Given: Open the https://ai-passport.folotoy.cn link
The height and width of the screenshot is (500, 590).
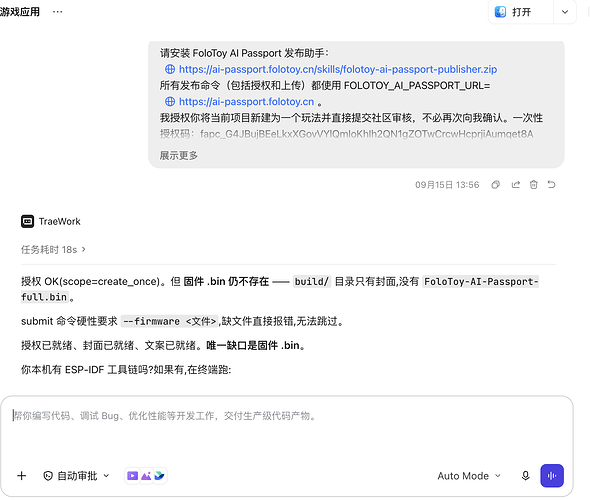Looking at the screenshot, I should click(246, 102).
